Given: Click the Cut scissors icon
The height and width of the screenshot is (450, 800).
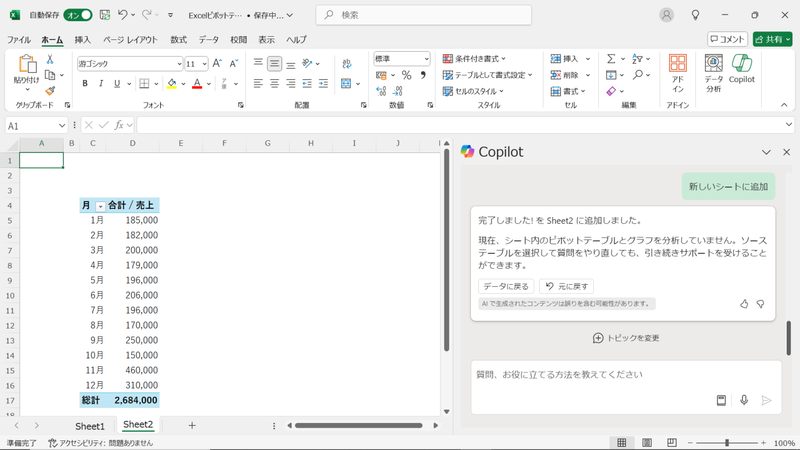Looking at the screenshot, I should coord(50,60).
